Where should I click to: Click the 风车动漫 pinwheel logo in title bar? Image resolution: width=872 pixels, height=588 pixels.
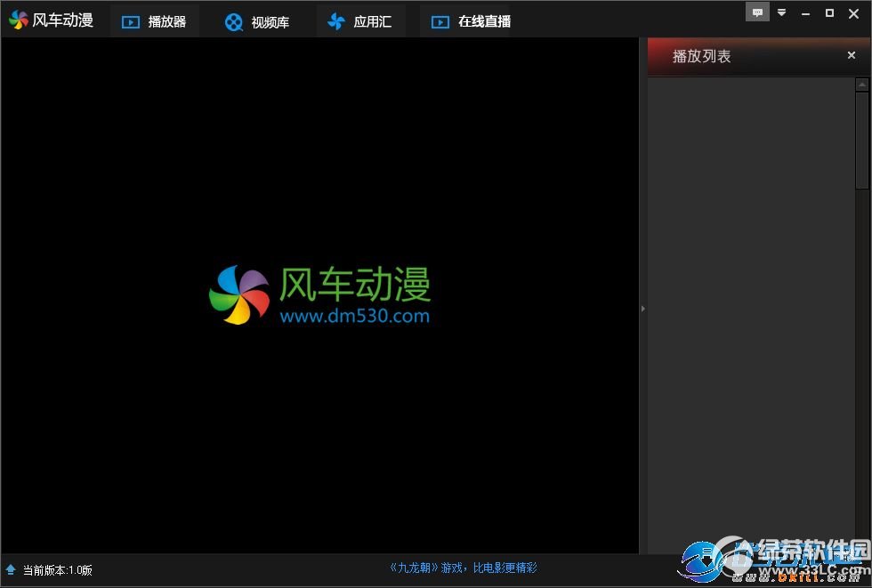[19, 20]
